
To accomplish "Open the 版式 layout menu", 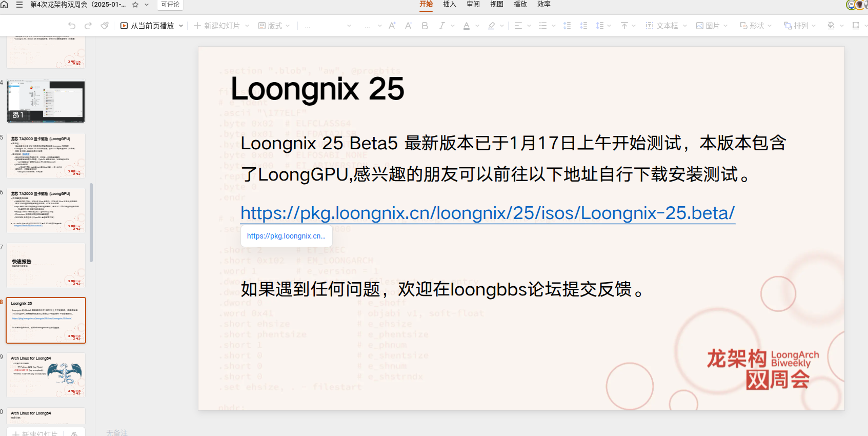I will (274, 26).
